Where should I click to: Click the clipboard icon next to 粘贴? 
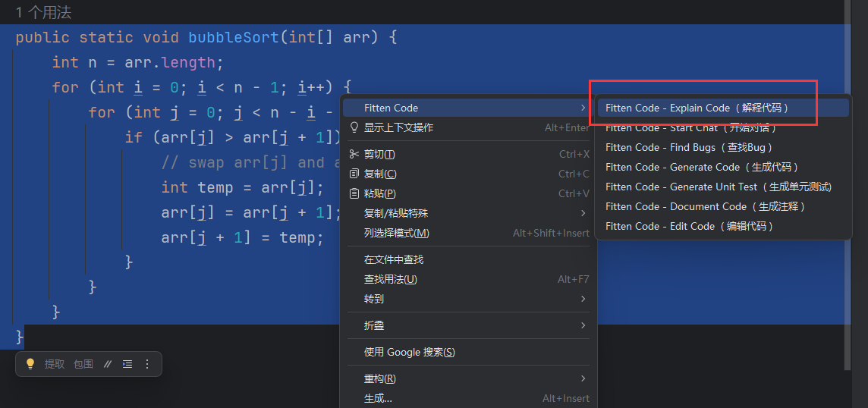coord(354,193)
